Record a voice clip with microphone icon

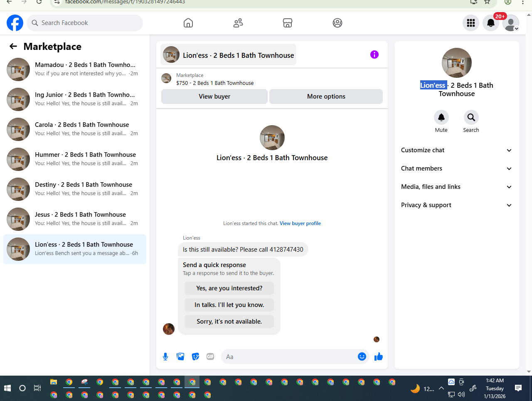point(165,356)
